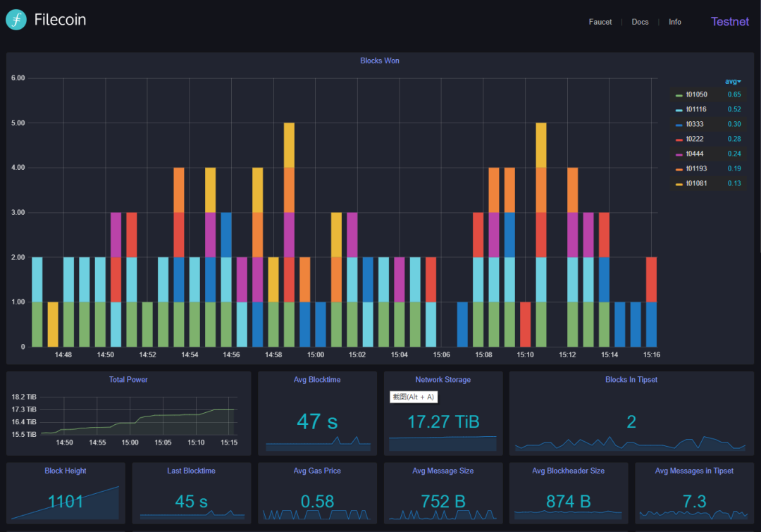Open the Total Power panel title menu

[x=128, y=380]
